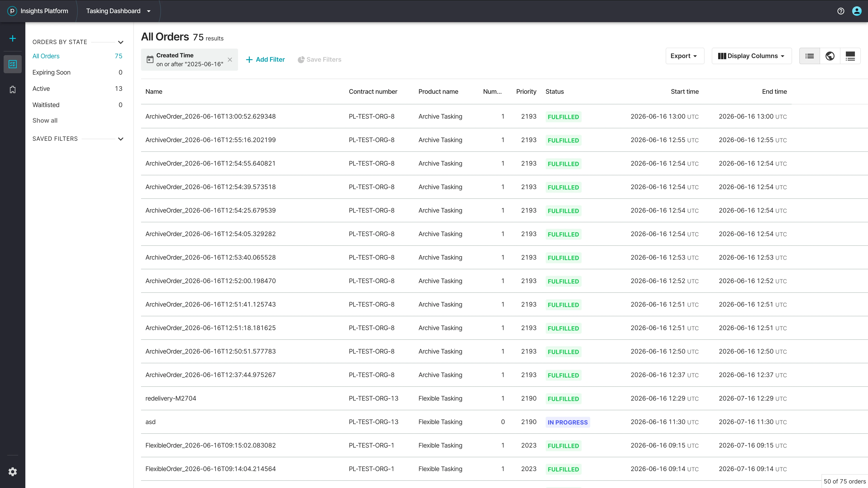This screenshot has width=868, height=488.
Task: Open the user account avatar
Action: pos(857,11)
